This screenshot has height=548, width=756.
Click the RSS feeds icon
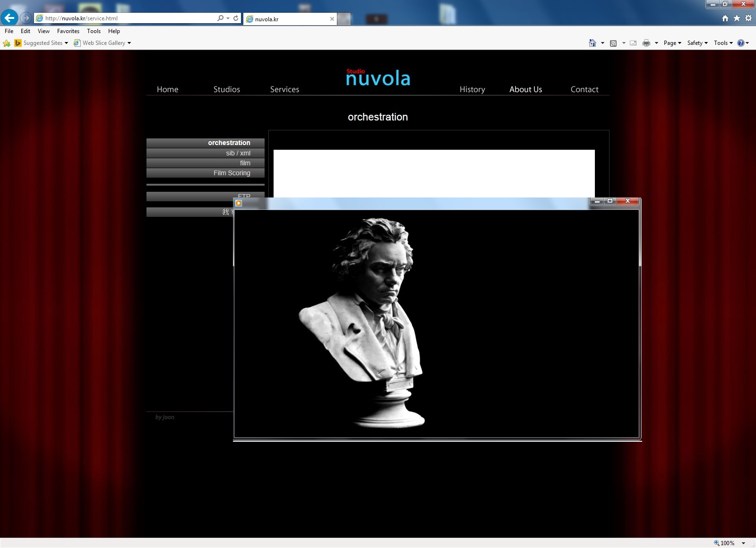click(x=613, y=43)
